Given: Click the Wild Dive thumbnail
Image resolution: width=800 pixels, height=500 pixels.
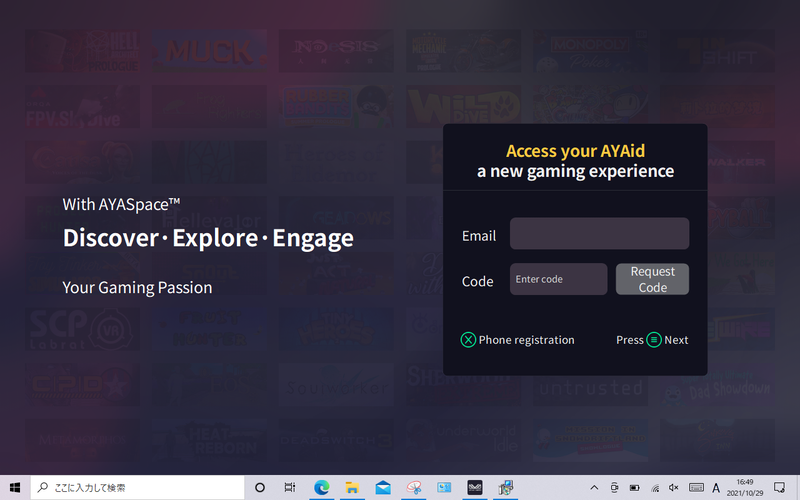Looking at the screenshot, I should click(x=463, y=106).
